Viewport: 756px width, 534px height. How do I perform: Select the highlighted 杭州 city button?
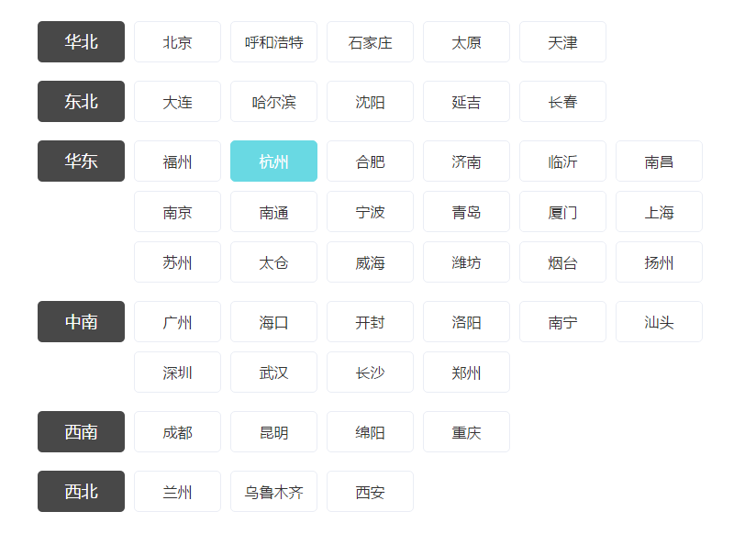click(x=273, y=161)
